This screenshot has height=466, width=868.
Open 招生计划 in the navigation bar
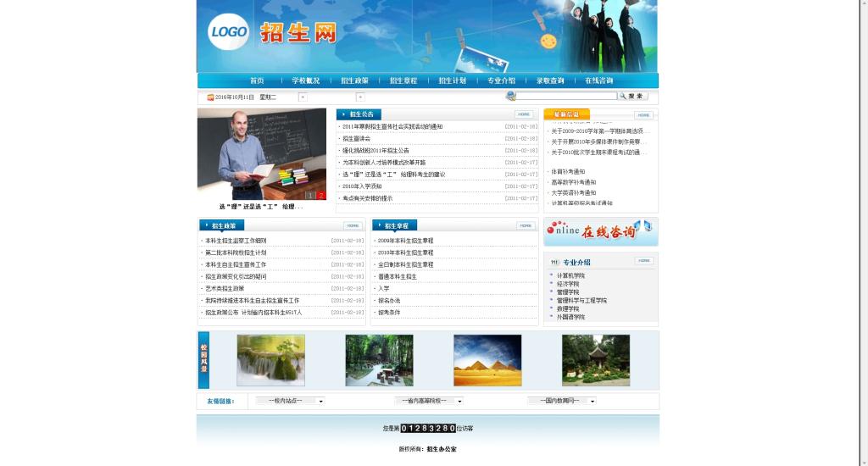pos(453,80)
